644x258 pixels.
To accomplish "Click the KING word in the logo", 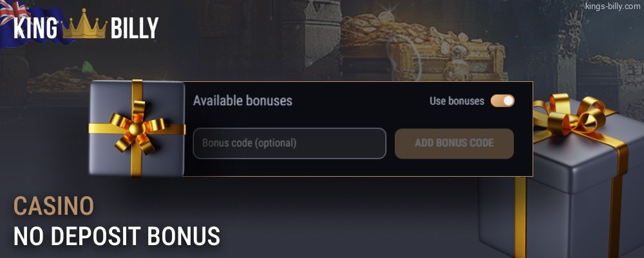I will 36,29.
